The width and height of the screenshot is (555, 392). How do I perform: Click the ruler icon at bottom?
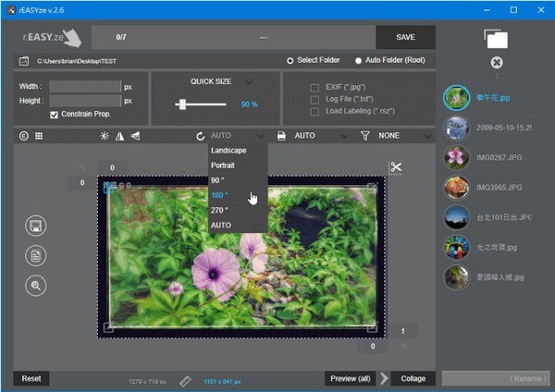coord(185,379)
